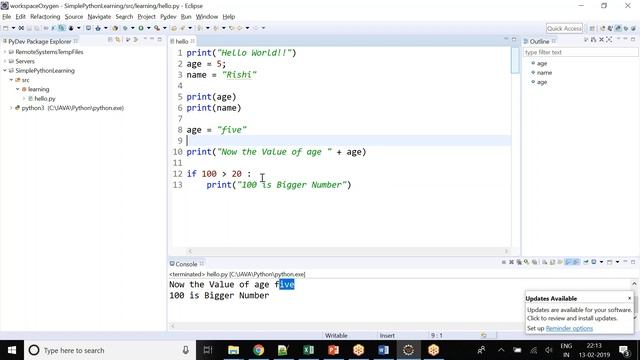The image size is (640, 360).
Task: Toggle Link with Editor in Package Explorer
Action: point(118,40)
